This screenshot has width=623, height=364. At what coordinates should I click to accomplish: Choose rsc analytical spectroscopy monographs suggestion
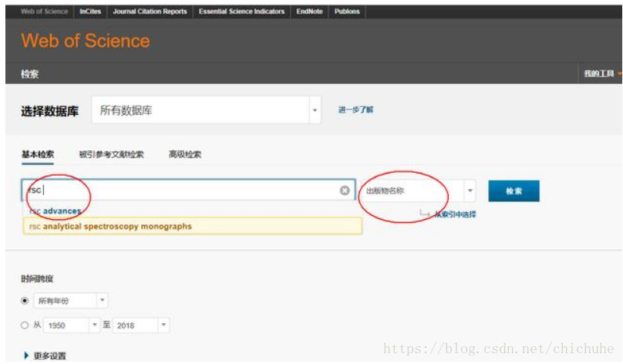click(x=192, y=226)
